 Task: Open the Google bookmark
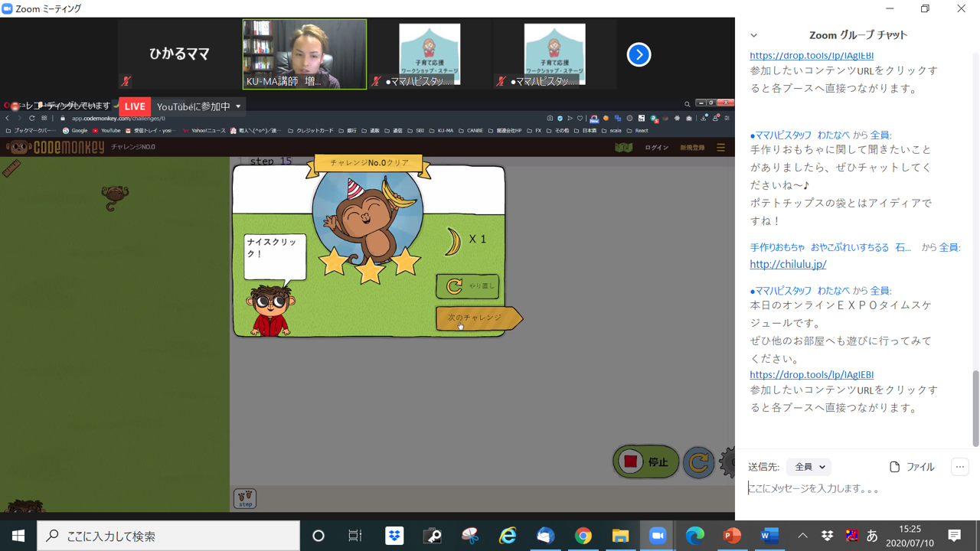[x=75, y=131]
